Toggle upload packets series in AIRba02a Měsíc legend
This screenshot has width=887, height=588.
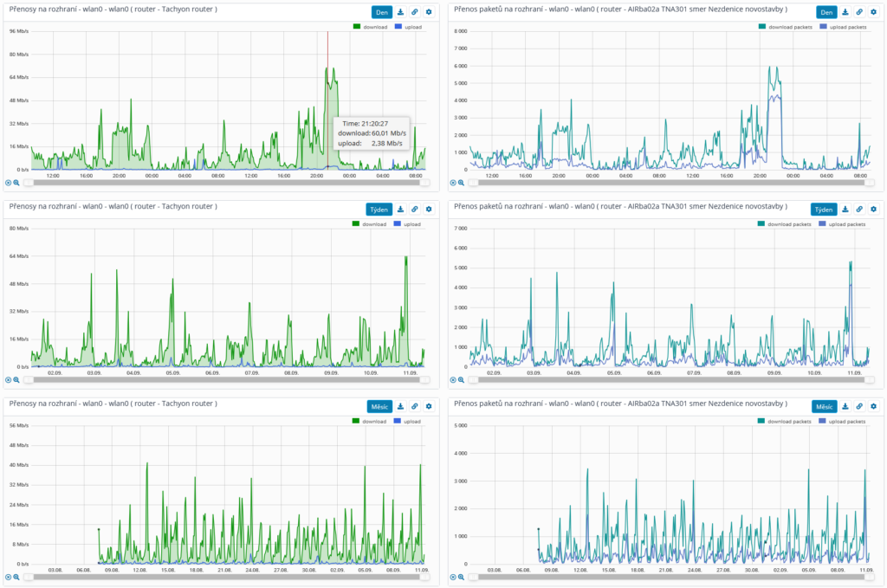(x=842, y=422)
